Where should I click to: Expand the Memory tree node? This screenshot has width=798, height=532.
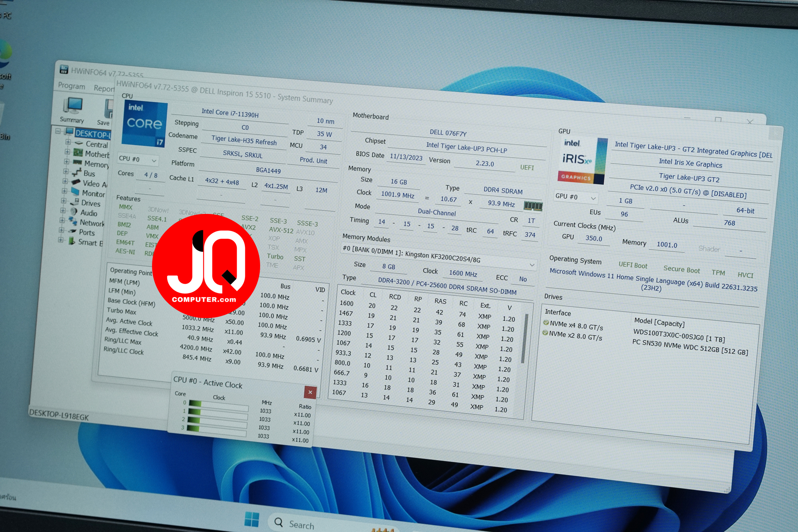click(66, 161)
